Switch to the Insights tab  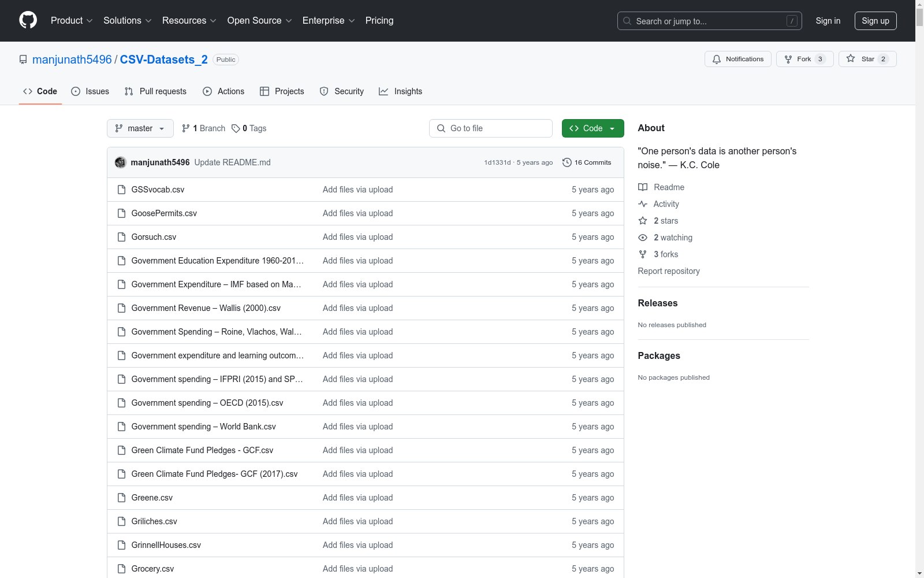click(401, 91)
